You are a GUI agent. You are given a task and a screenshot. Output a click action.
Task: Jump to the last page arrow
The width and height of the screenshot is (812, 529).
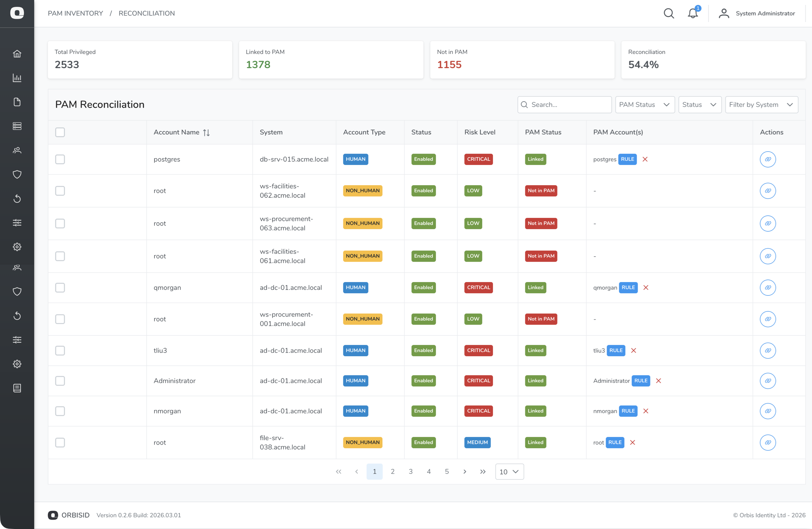pos(483,472)
